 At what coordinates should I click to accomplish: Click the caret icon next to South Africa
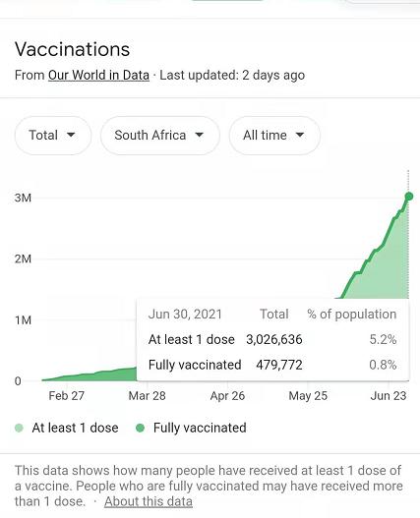point(199,135)
